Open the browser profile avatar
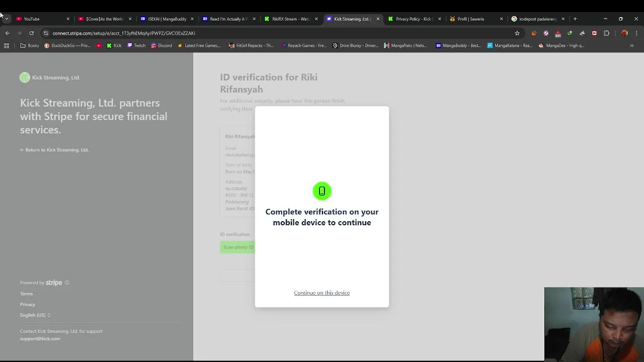Image resolution: width=644 pixels, height=362 pixels. (624, 33)
